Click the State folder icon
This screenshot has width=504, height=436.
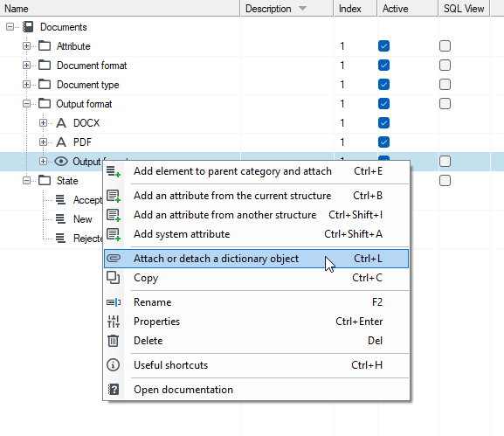(x=45, y=181)
